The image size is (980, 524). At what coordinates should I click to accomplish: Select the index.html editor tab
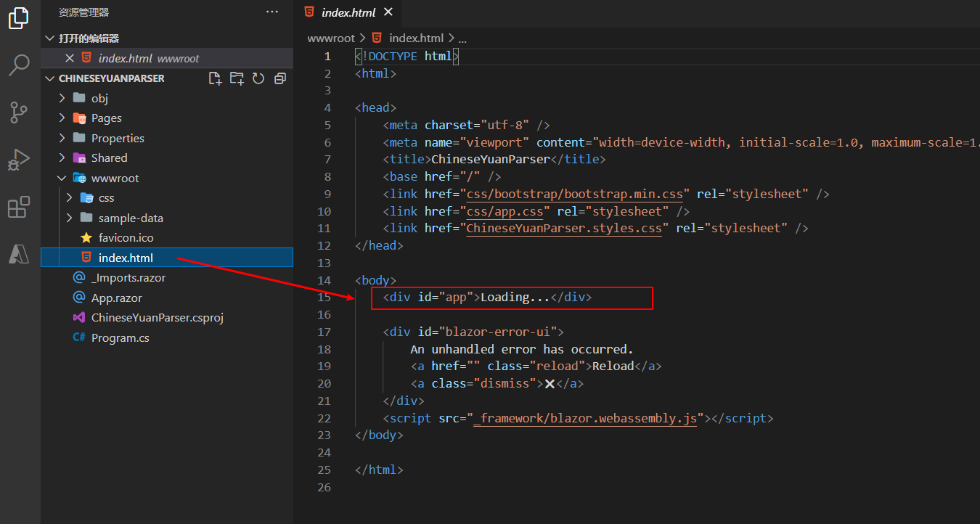pyautogui.click(x=349, y=12)
